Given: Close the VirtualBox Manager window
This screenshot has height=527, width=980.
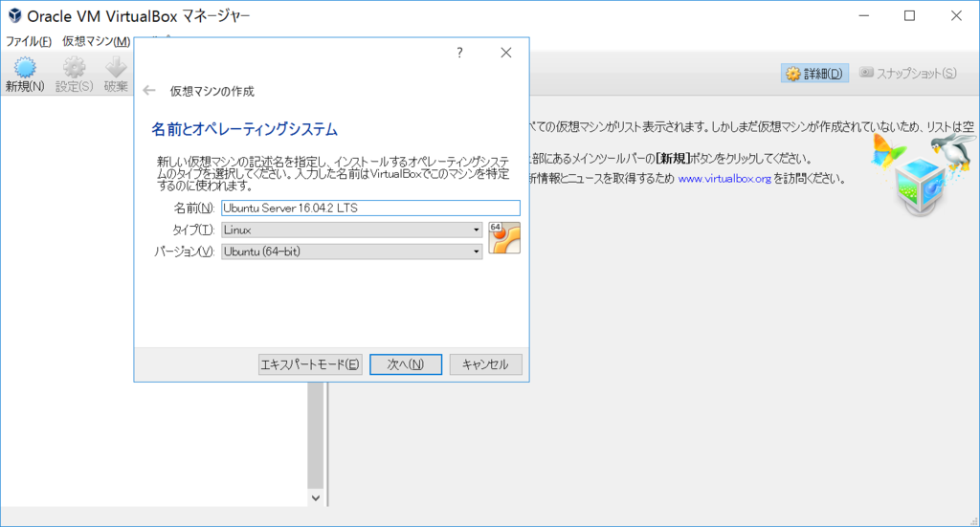Looking at the screenshot, I should pos(956,15).
